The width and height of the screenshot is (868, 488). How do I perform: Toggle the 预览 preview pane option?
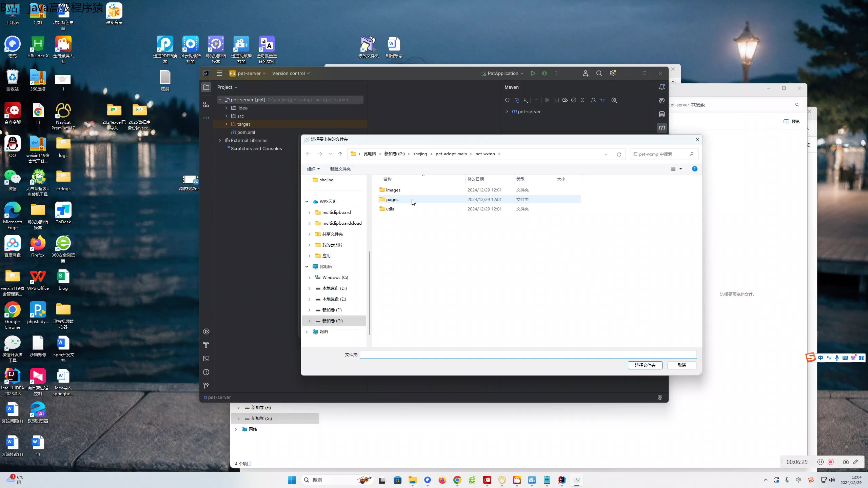[x=792, y=121]
